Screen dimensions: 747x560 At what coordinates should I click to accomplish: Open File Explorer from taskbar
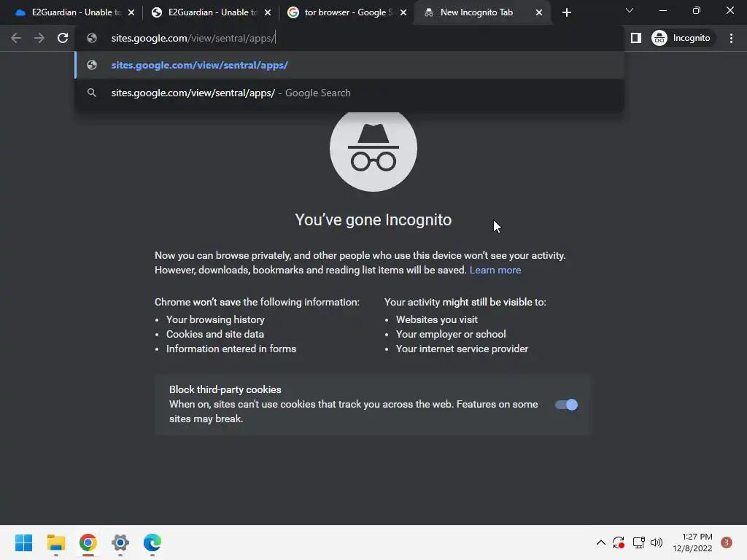[x=55, y=542]
